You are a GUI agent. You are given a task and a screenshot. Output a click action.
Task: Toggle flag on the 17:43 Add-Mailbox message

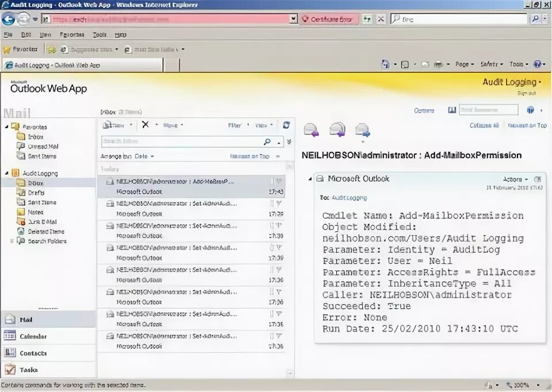(279, 181)
